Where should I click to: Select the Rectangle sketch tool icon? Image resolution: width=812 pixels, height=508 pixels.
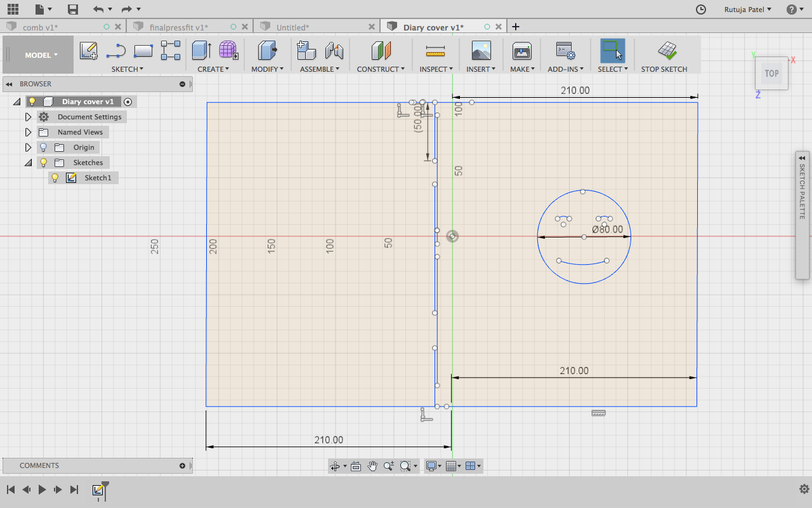tap(143, 51)
